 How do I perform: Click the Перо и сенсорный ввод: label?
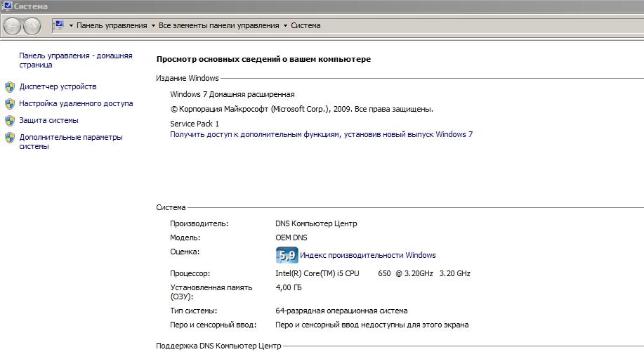pyautogui.click(x=213, y=325)
